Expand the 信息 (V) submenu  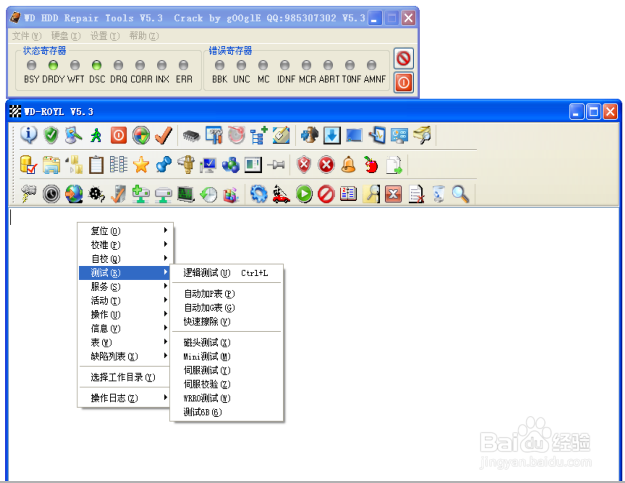point(124,328)
